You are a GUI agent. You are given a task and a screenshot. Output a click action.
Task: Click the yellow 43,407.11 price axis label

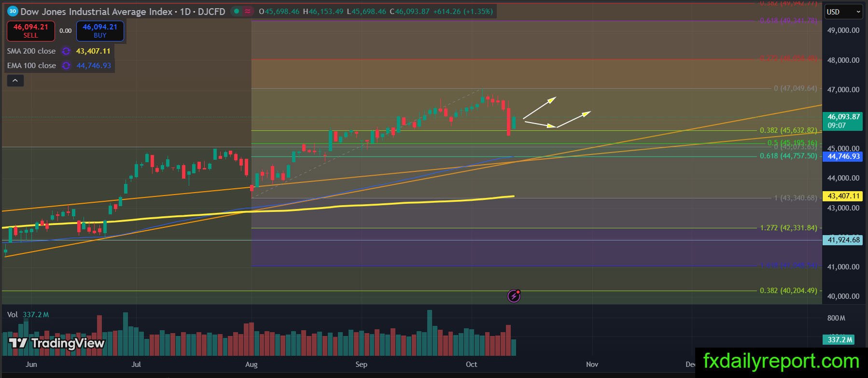843,196
